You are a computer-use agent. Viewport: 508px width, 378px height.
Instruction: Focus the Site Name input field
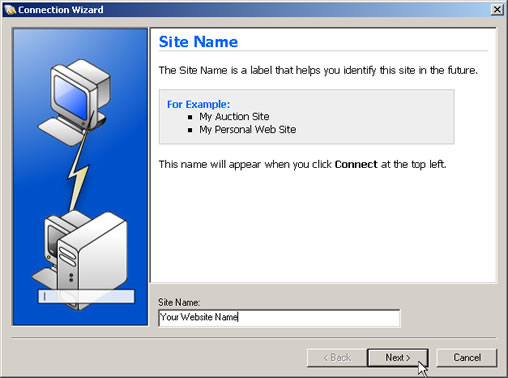tap(279, 318)
